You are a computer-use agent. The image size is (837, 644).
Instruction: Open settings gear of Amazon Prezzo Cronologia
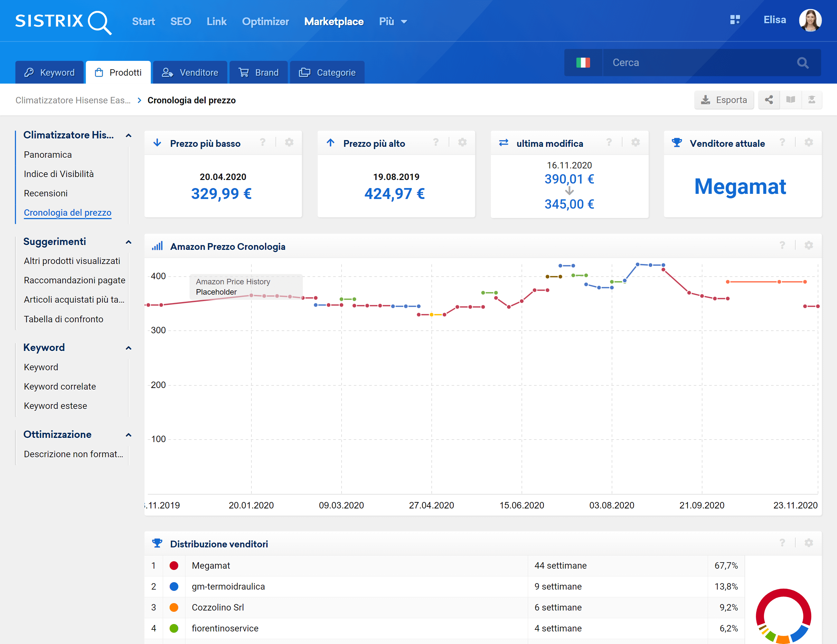(x=809, y=245)
